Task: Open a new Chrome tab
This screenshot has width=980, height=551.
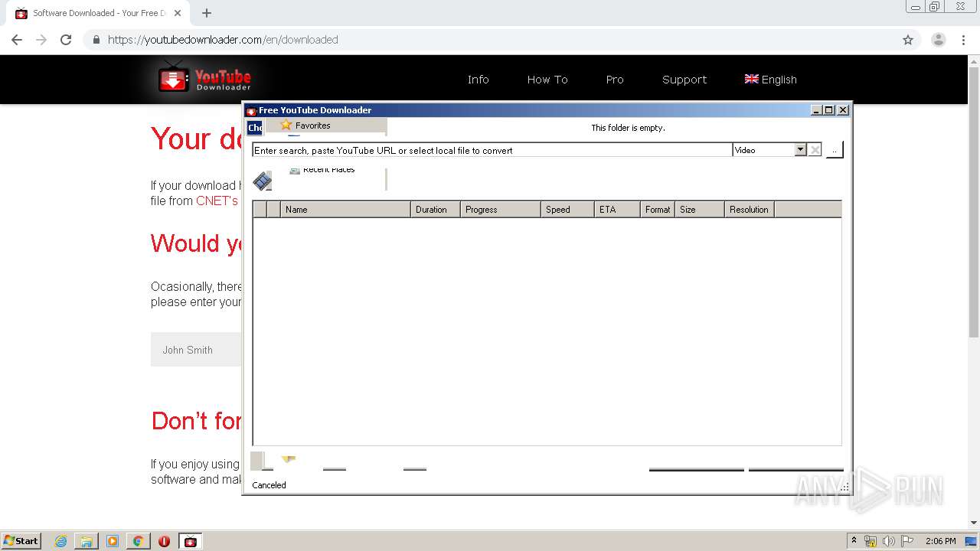Action: 207,13
